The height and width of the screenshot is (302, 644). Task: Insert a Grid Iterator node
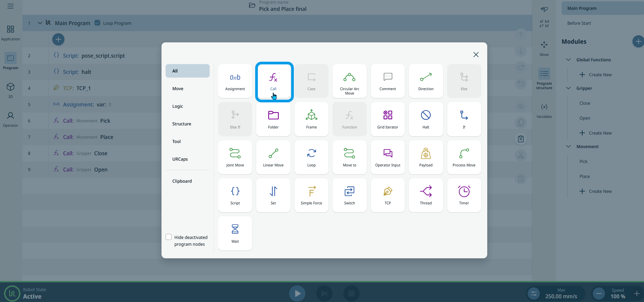point(387,119)
